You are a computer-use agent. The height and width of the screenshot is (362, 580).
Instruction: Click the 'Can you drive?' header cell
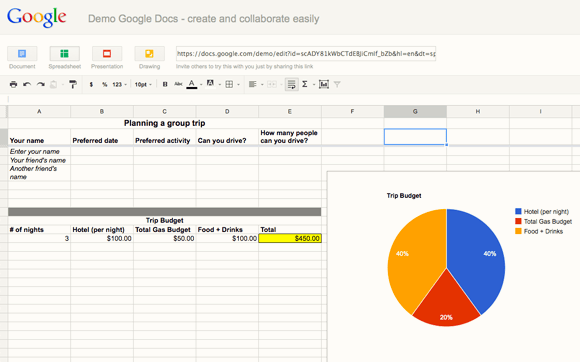click(x=227, y=137)
